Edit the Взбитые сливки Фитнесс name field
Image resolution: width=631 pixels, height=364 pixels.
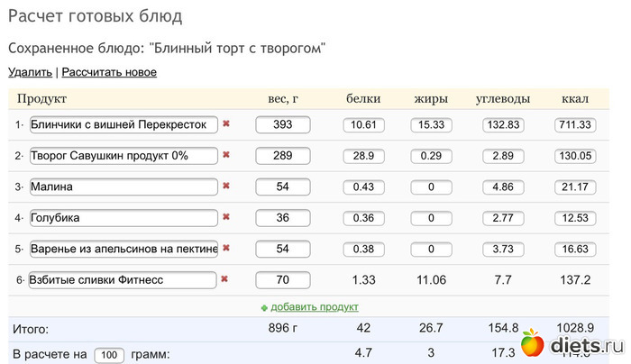pos(123,279)
